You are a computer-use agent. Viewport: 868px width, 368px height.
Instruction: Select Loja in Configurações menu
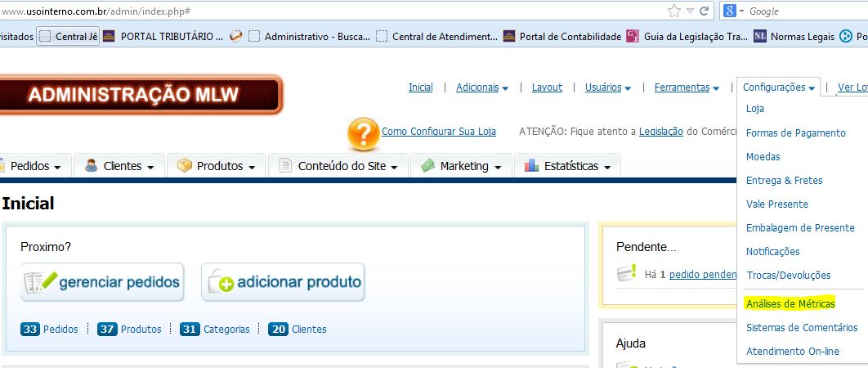(x=755, y=109)
